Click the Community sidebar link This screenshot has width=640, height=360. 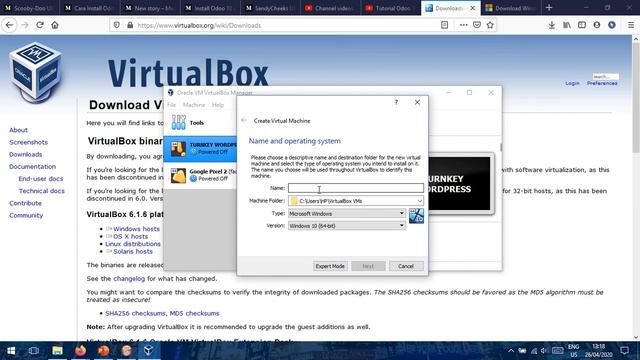(26, 216)
